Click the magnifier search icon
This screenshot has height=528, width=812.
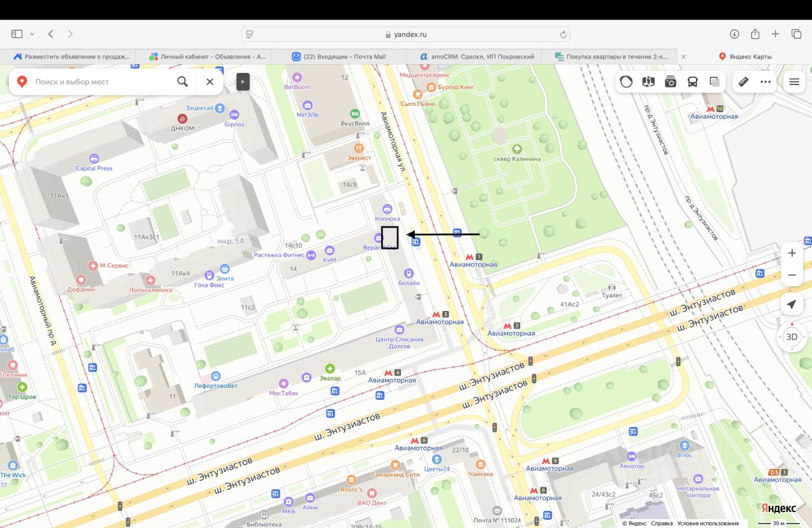(182, 82)
